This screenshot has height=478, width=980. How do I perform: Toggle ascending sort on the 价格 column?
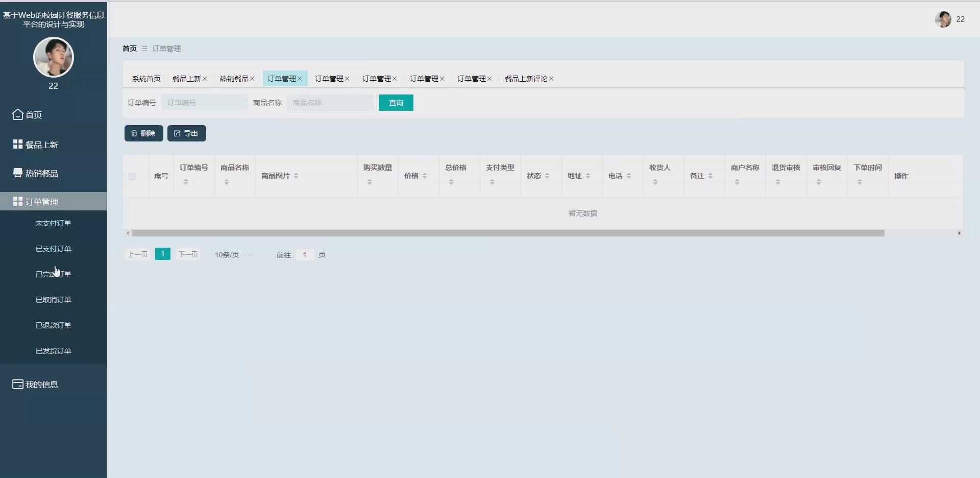424,173
